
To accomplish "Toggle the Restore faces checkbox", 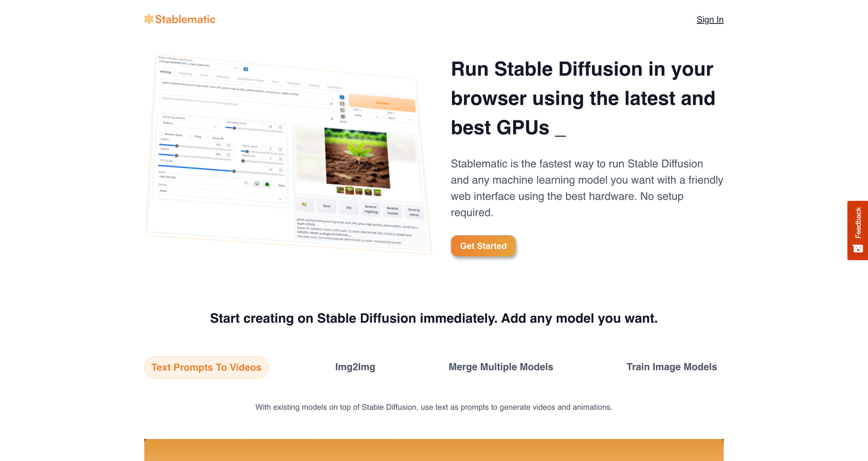I will 162,133.
